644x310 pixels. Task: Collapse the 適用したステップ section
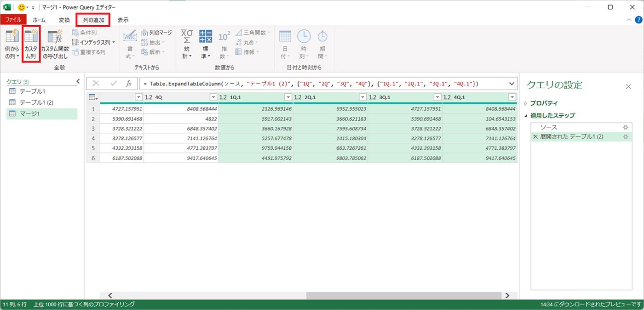(526, 116)
